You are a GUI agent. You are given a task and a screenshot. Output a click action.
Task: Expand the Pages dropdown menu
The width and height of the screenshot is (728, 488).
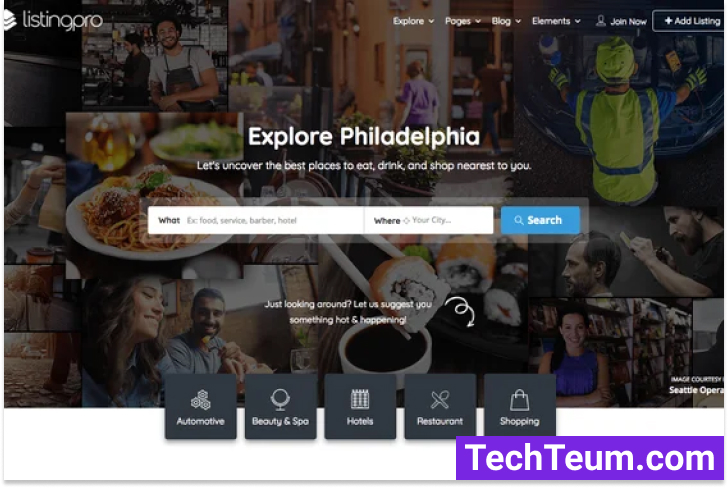pos(462,21)
